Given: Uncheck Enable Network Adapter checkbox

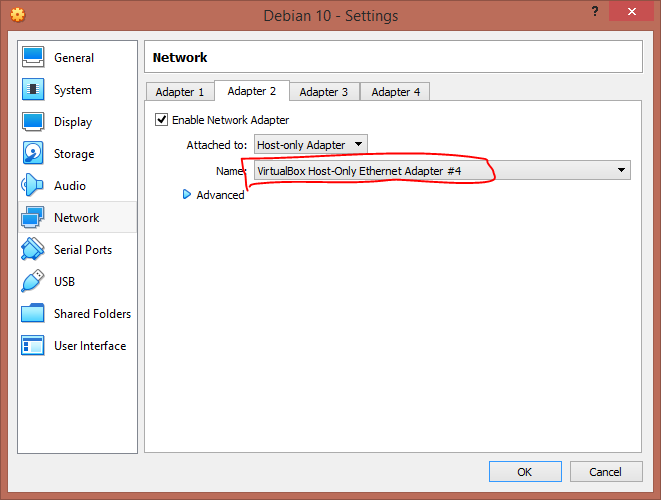Looking at the screenshot, I should click(161, 120).
